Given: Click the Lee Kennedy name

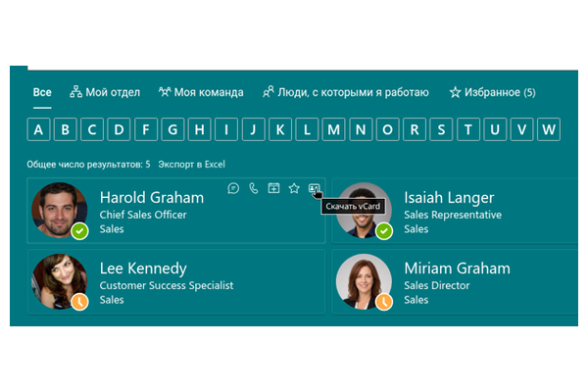Looking at the screenshot, I should 143,269.
